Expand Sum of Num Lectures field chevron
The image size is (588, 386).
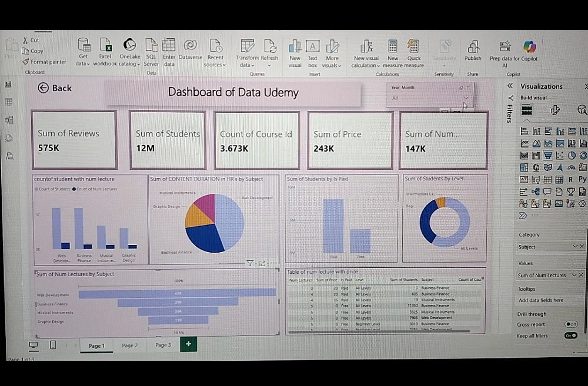click(x=574, y=275)
